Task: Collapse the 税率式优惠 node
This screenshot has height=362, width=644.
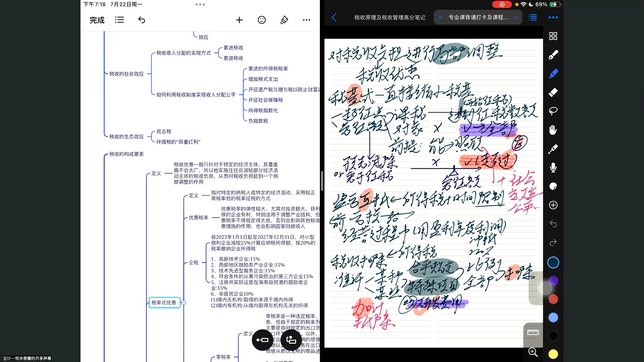Action: [x=184, y=303]
